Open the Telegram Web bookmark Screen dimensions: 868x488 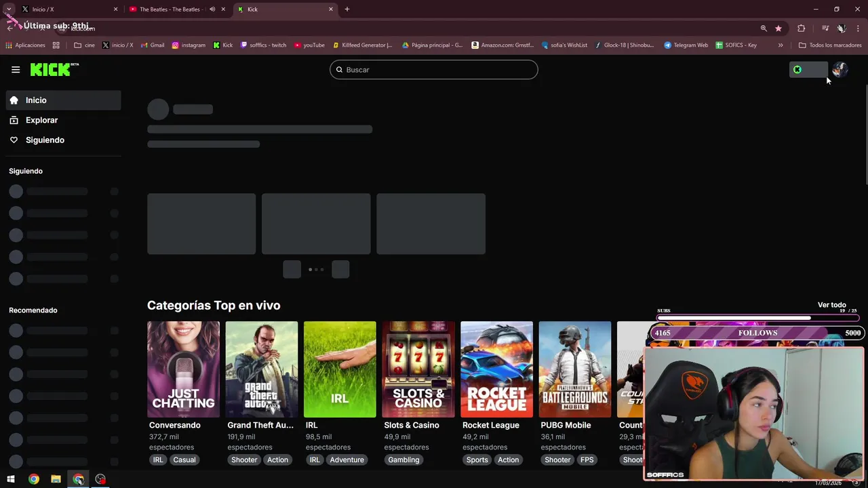686,45
